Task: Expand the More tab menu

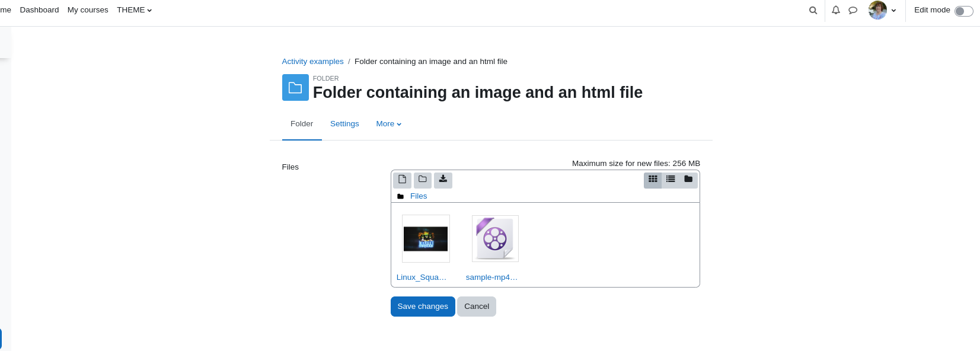Action: click(x=389, y=124)
